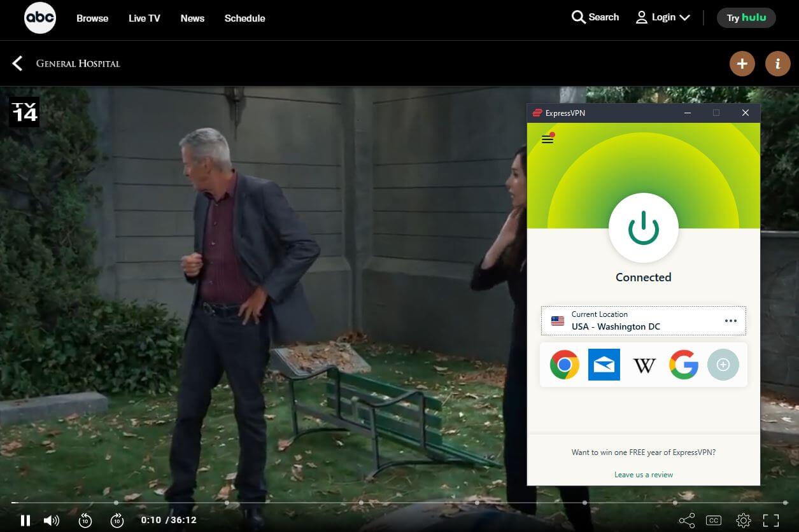Click the Leave us a review link
The height and width of the screenshot is (532, 799).
tap(644, 475)
